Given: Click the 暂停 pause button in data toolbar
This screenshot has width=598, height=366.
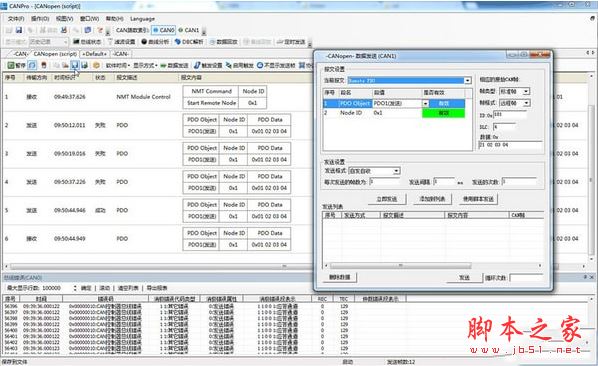Looking at the screenshot, I should coord(16,66).
